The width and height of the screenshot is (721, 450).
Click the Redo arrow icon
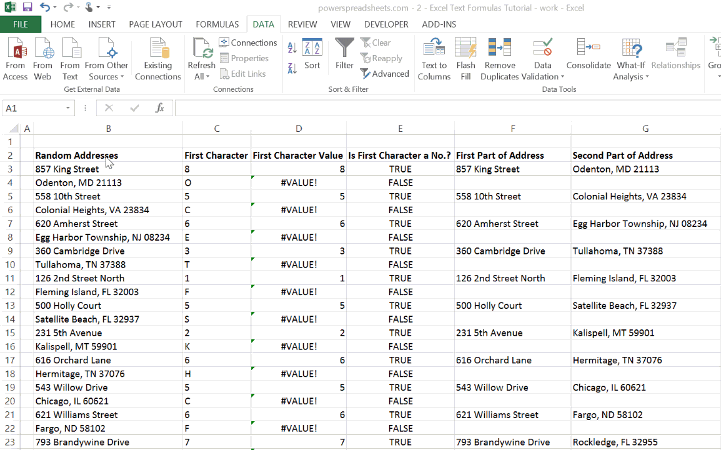68,7
